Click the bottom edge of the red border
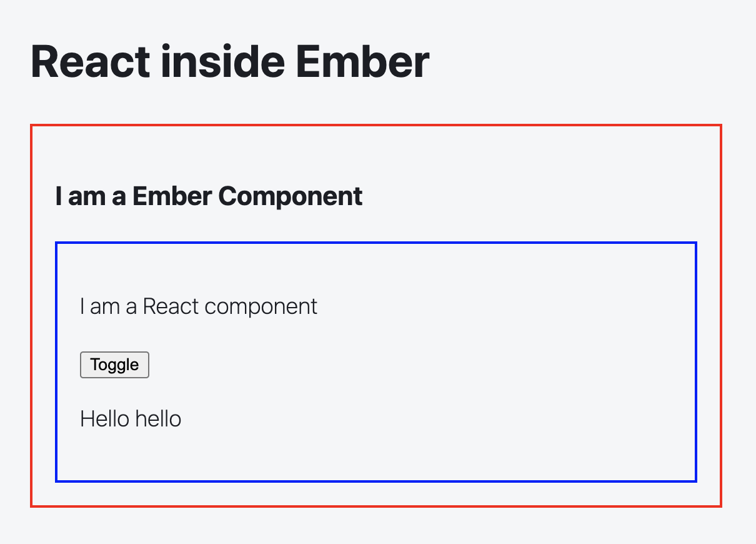Screen dimensions: 756x544 tap(375, 506)
